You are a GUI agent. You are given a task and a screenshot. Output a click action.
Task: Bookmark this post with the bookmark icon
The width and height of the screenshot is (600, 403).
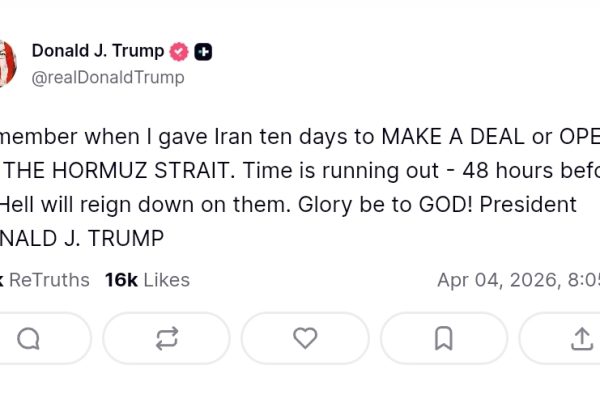pyautogui.click(x=443, y=339)
